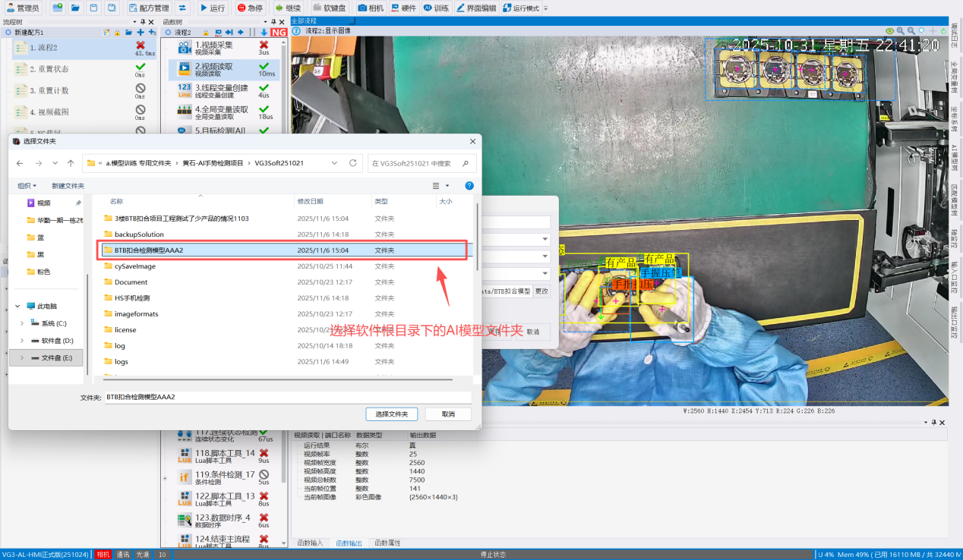Open the view options dropdown arrow
The height and width of the screenshot is (560, 963).
click(x=447, y=186)
